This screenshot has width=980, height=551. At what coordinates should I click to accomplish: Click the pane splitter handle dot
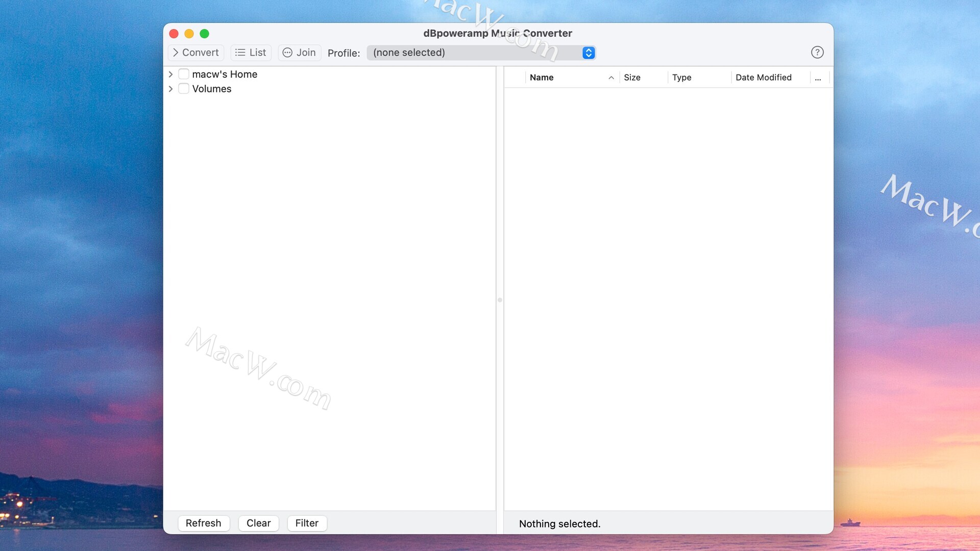coord(500,300)
